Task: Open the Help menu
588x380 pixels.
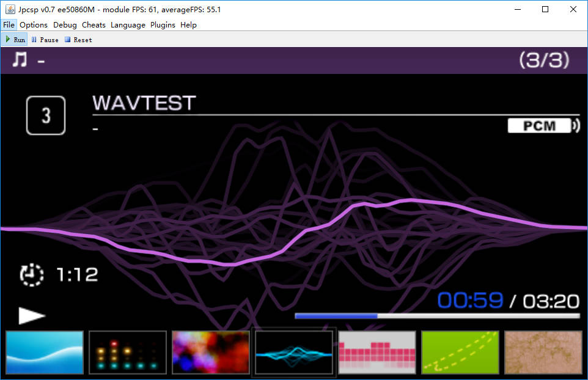Action: (188, 25)
